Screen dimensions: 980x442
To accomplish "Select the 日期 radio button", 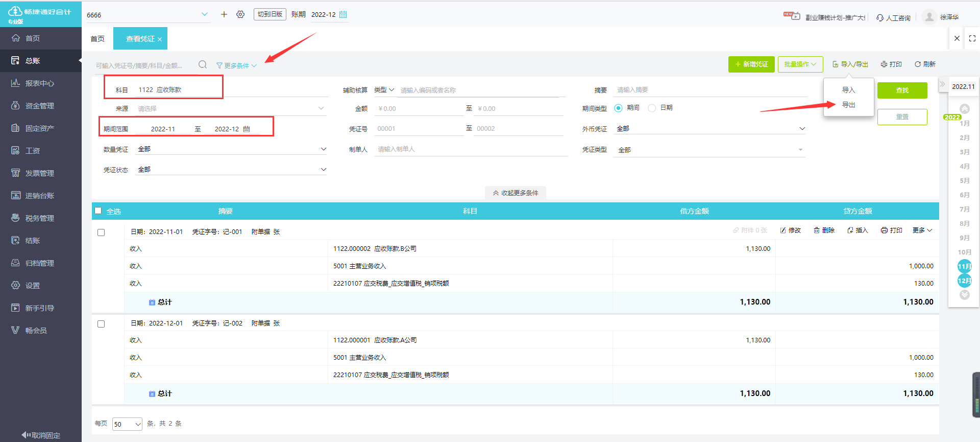I will 652,108.
